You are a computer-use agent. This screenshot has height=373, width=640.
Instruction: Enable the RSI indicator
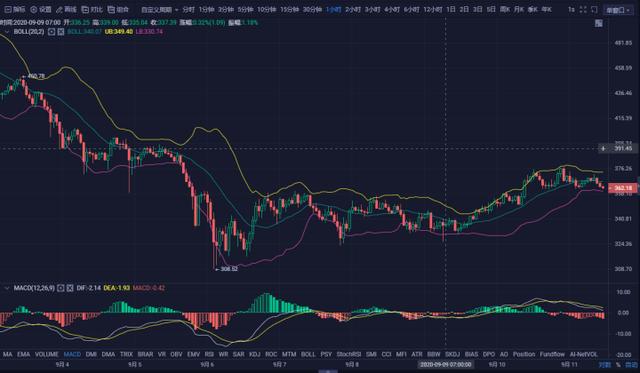pyautogui.click(x=209, y=354)
